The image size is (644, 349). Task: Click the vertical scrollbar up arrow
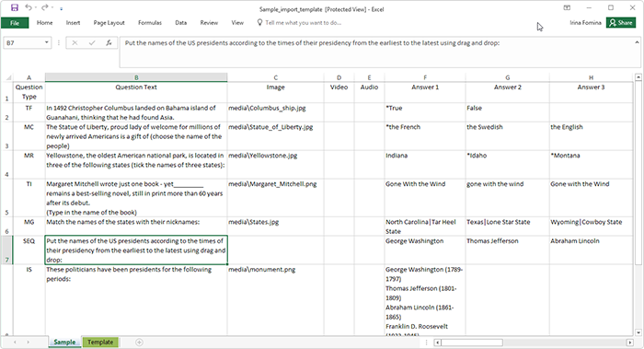[638, 76]
